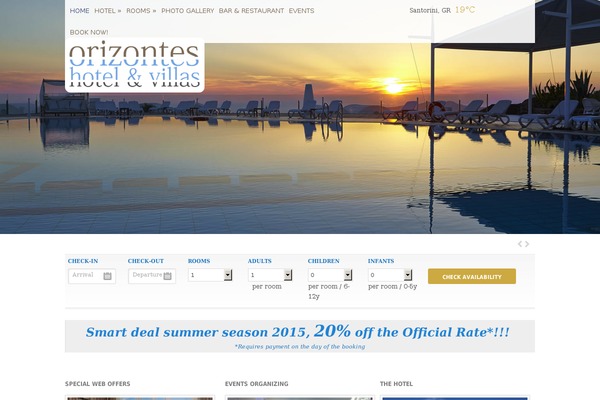Click the Orizontes hotel & villas logo
600x400 pixels.
(135, 65)
